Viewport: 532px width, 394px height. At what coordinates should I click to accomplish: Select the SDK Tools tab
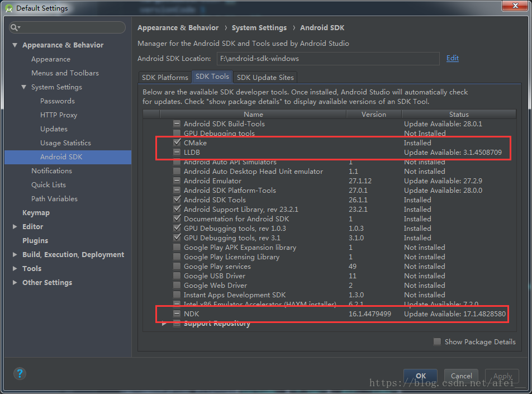click(212, 77)
